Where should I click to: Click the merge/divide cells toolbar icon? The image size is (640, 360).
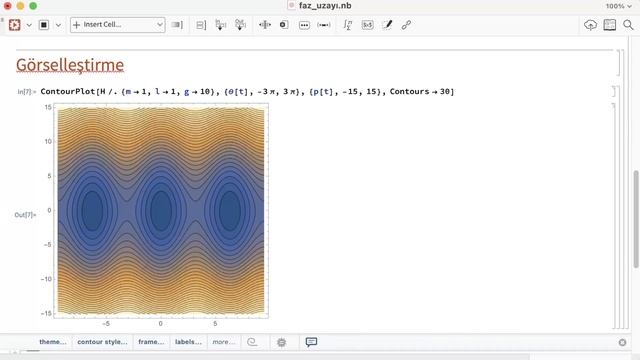[240, 25]
